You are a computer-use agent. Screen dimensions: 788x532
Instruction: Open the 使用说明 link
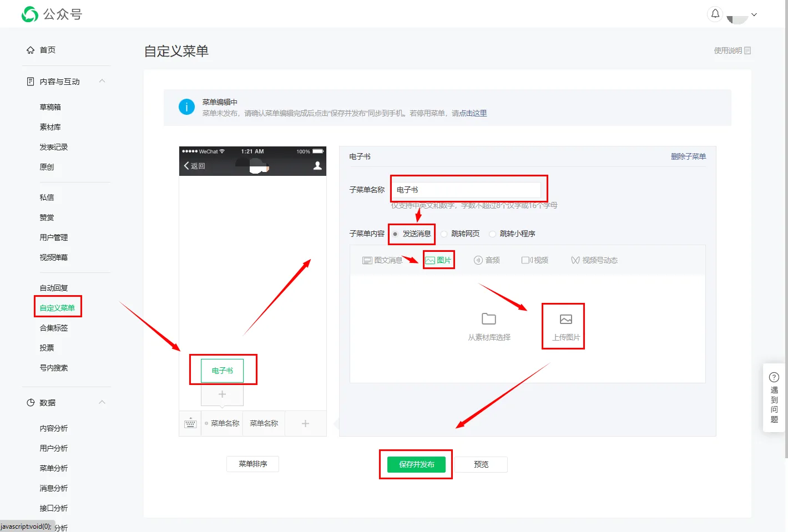[x=733, y=50]
